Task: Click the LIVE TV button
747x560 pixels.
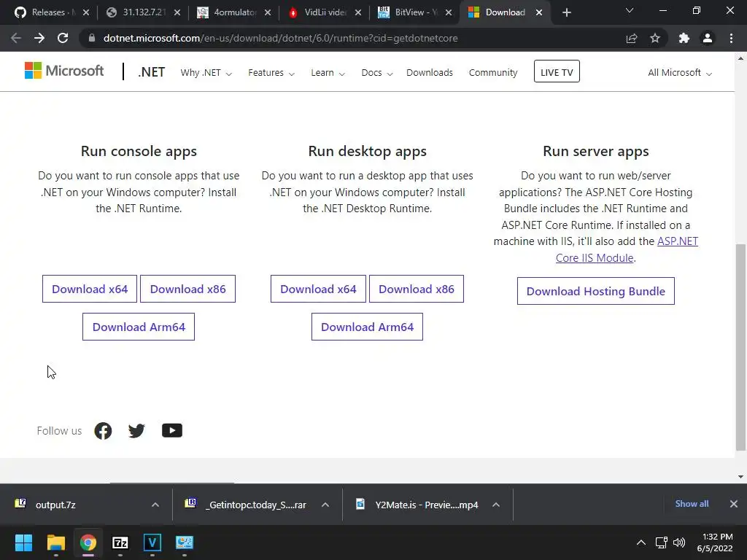Action: point(557,71)
